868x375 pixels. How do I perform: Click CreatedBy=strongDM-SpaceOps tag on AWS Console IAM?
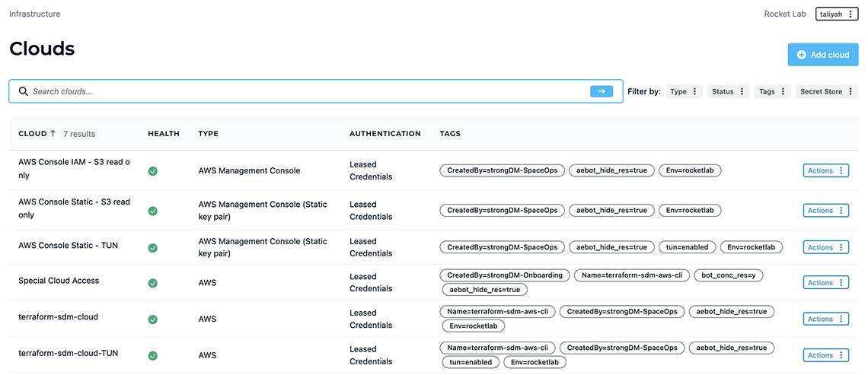[502, 170]
